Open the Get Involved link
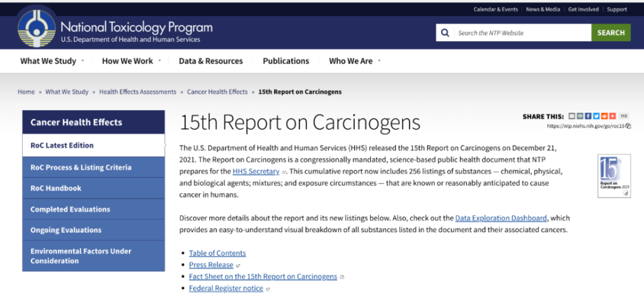644x297 pixels. point(583,9)
